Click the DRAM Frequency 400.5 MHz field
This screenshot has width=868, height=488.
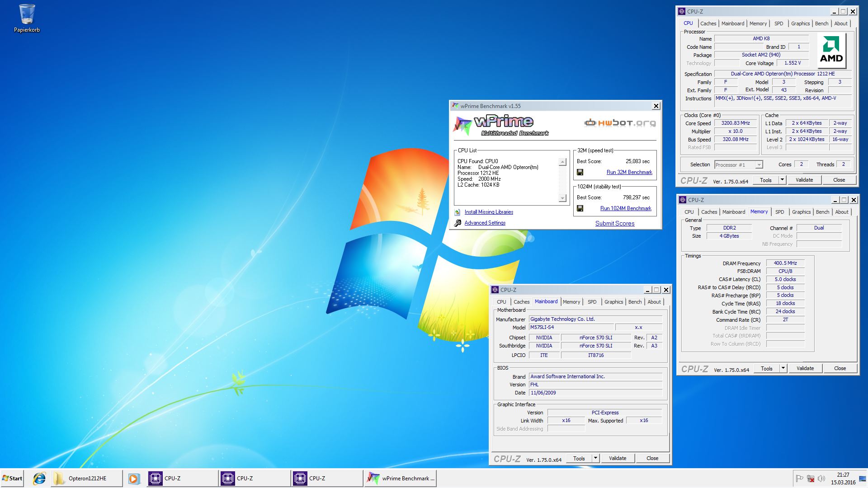tap(785, 263)
